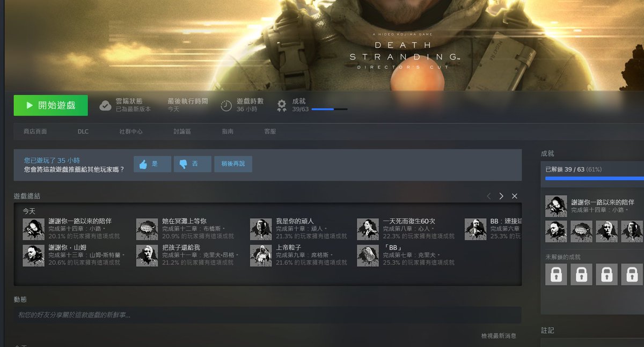Click the 「BB」 achievement icon

(x=368, y=255)
